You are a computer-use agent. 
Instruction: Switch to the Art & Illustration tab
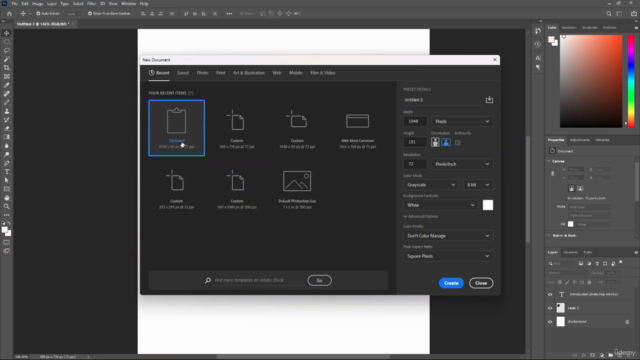pos(249,73)
